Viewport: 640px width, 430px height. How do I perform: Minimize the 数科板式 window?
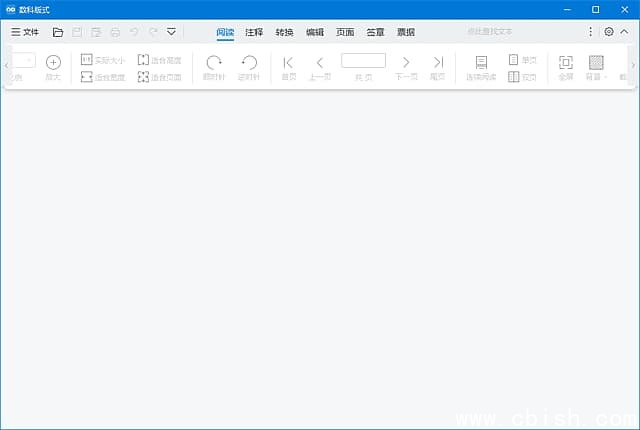coord(567,9)
